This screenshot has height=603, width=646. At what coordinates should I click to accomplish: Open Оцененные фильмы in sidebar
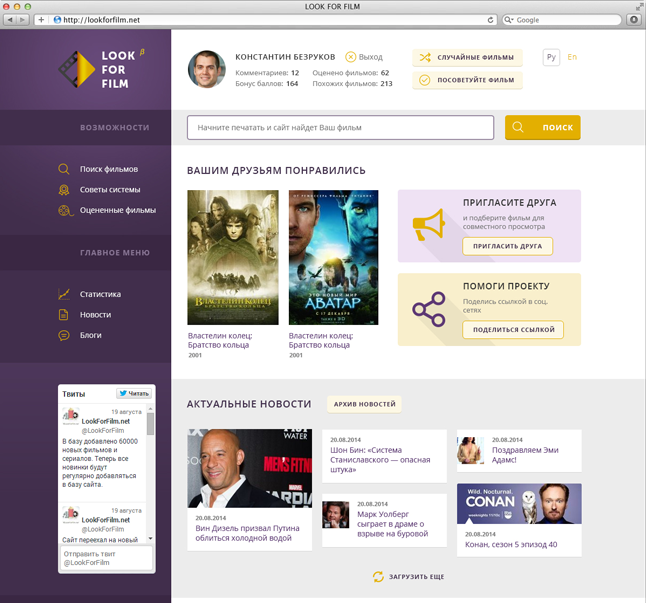tap(117, 210)
